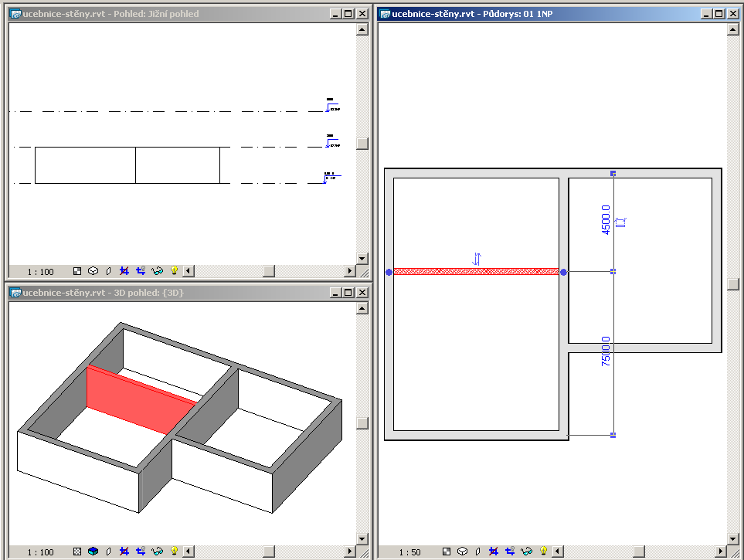The height and width of the screenshot is (560, 744).
Task: Close the Jižní pohled view window
Action: tap(362, 14)
